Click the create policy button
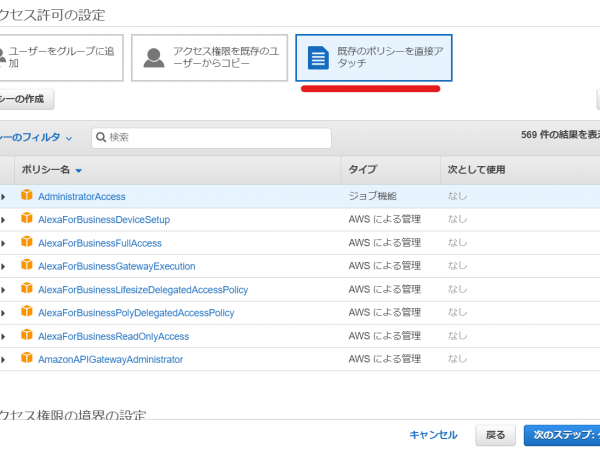Viewport: 600px width, 450px height. click(x=27, y=99)
